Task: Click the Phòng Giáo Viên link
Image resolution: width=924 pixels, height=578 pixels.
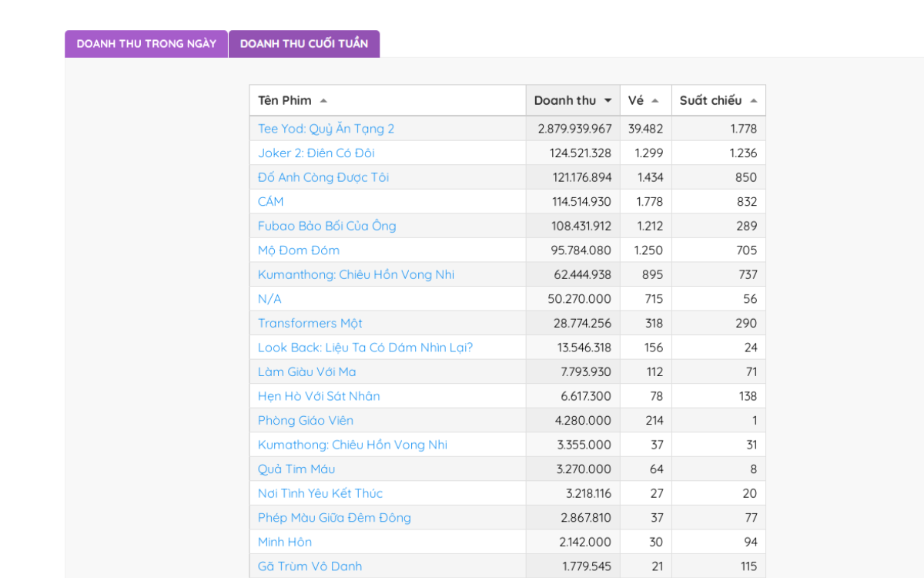Action: [x=306, y=421]
